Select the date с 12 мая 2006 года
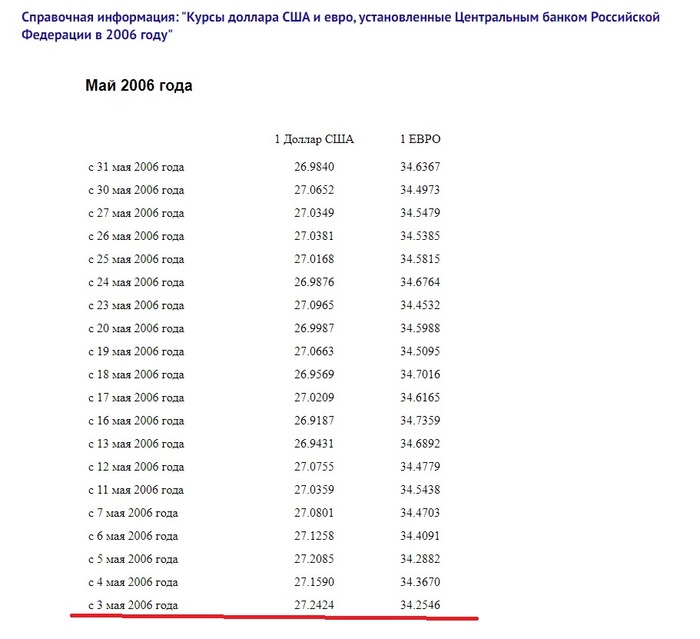The height and width of the screenshot is (639, 700). pos(136,467)
